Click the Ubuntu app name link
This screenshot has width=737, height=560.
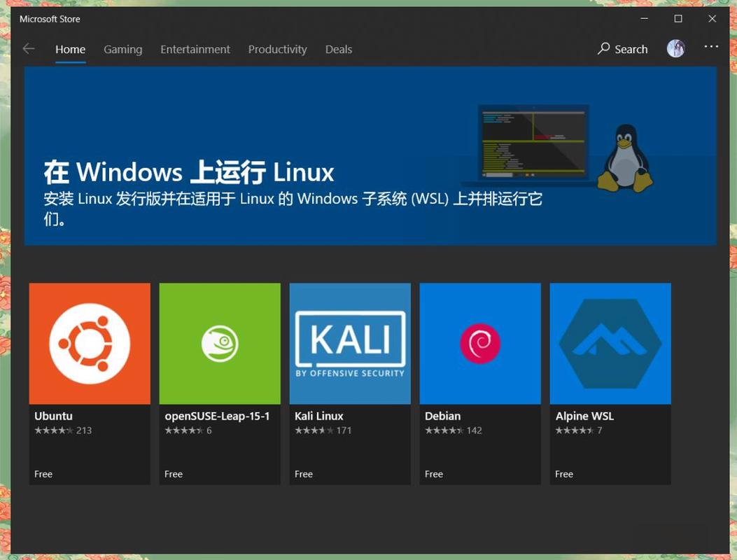pos(54,416)
